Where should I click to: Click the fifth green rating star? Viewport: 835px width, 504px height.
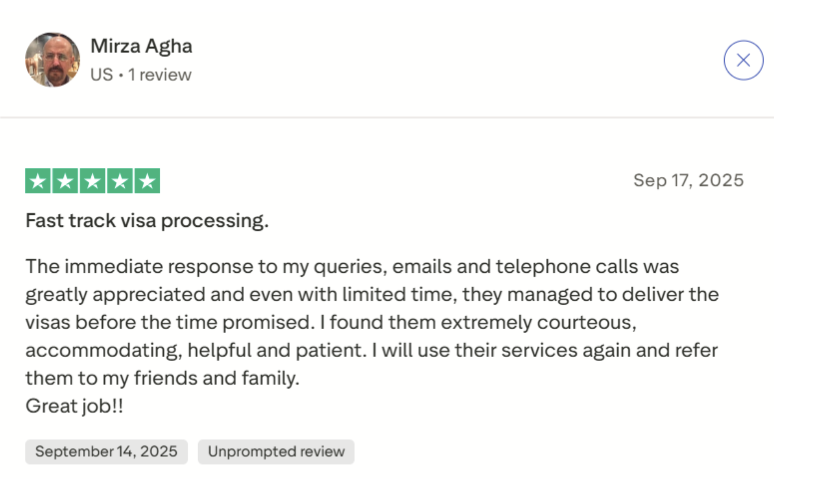(147, 181)
